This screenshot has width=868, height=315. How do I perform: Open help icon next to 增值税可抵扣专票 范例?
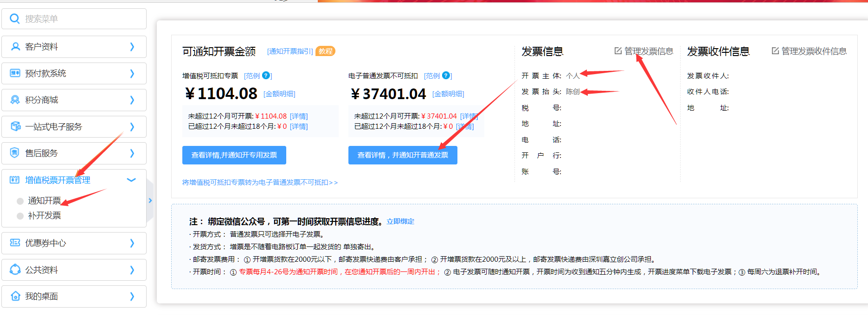click(266, 76)
